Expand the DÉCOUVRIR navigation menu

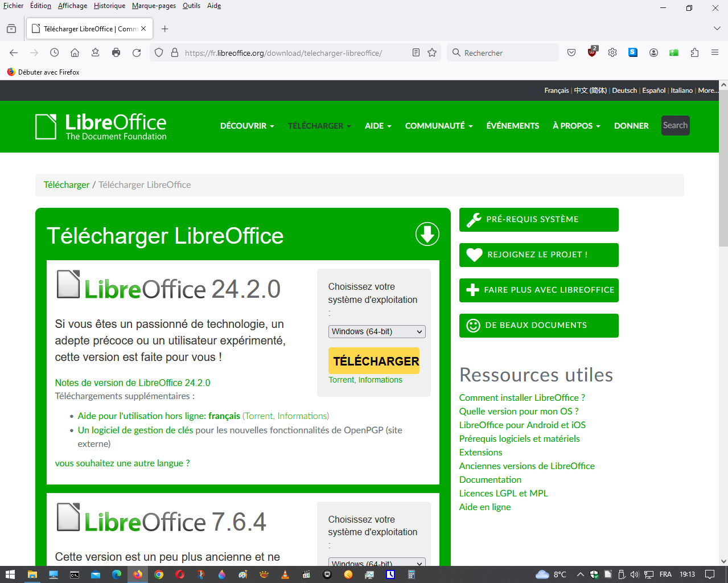pos(247,126)
